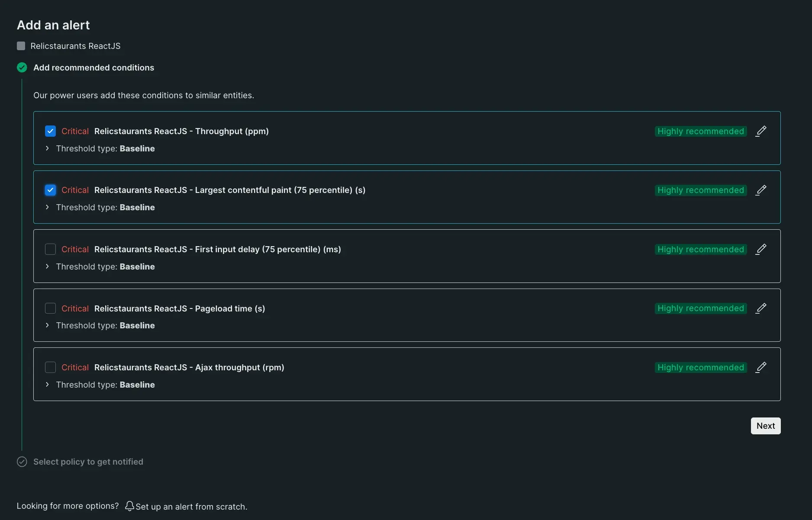Select the Ajax throughput (rpm) checkbox

click(50, 367)
